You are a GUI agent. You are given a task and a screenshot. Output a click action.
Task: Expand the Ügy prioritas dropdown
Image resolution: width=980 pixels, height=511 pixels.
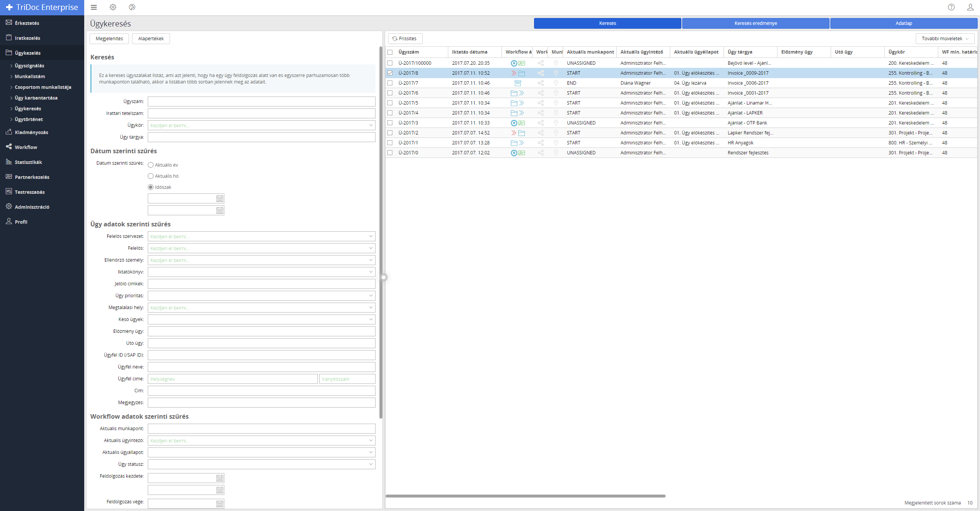click(x=371, y=296)
